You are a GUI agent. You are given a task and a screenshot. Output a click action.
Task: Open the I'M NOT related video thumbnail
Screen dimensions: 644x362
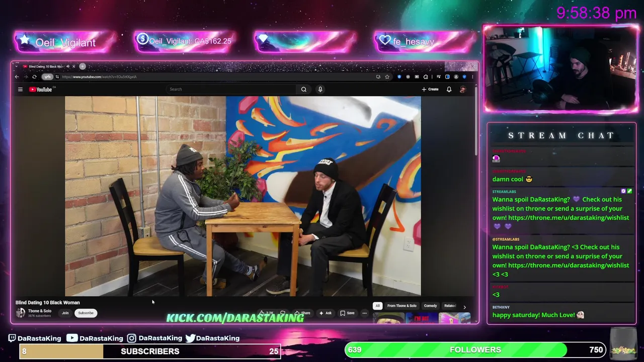point(422,318)
